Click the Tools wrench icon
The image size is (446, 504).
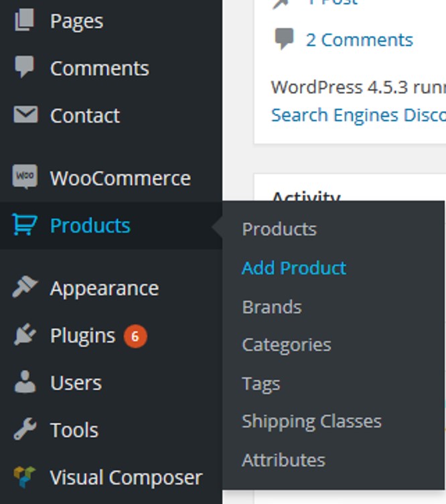pos(25,428)
